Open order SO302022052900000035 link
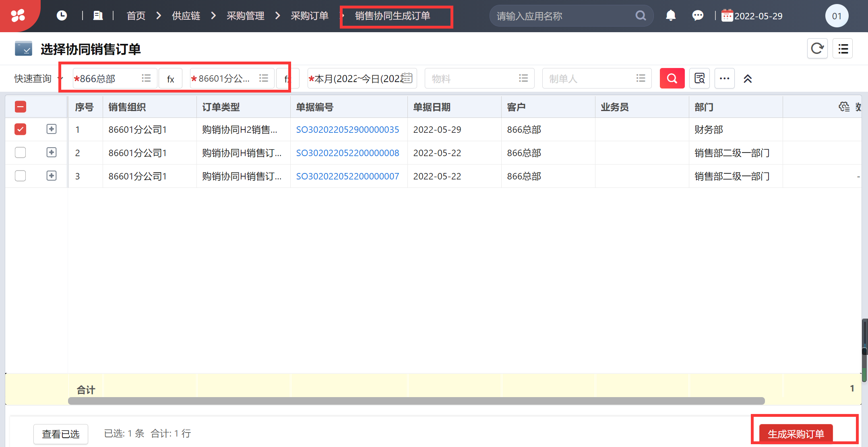This screenshot has height=447, width=868. coord(347,130)
